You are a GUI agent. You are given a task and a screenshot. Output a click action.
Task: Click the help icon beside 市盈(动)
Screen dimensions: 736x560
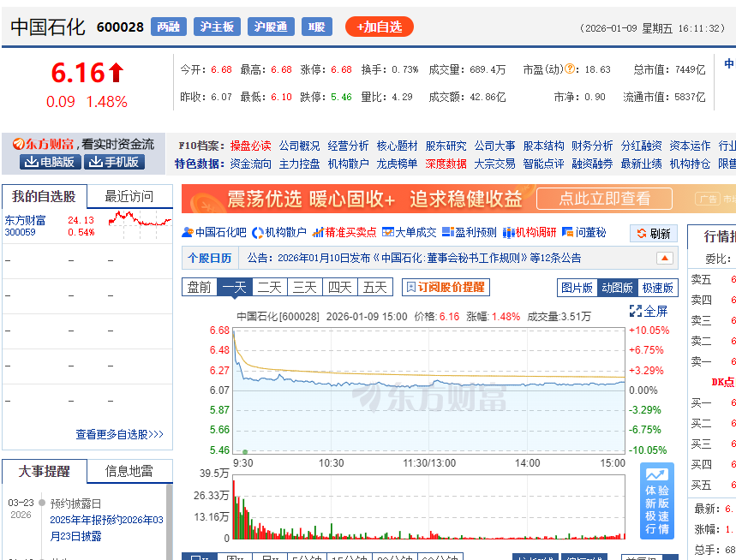569,69
